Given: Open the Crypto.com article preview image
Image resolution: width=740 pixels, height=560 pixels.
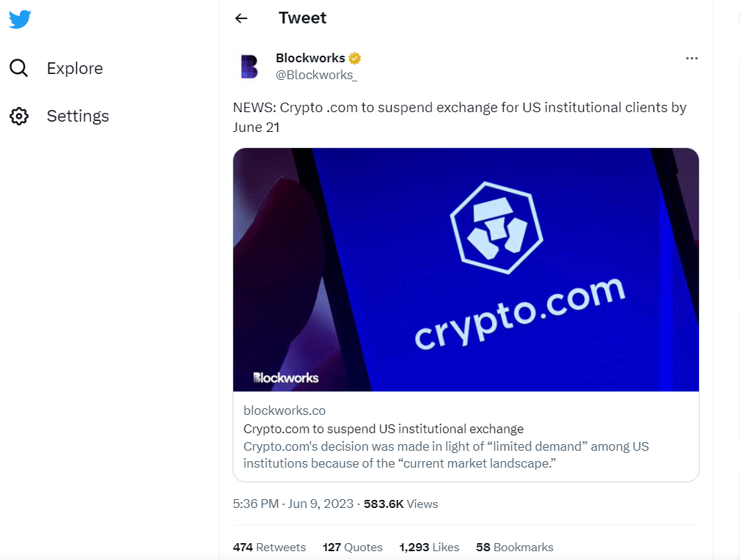Looking at the screenshot, I should (466, 270).
